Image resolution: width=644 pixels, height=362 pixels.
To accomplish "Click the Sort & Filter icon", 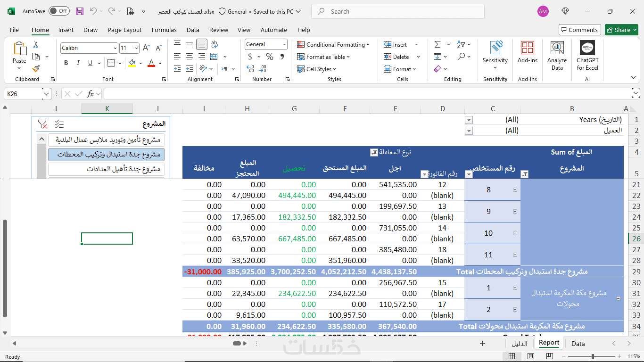I will click(x=461, y=44).
